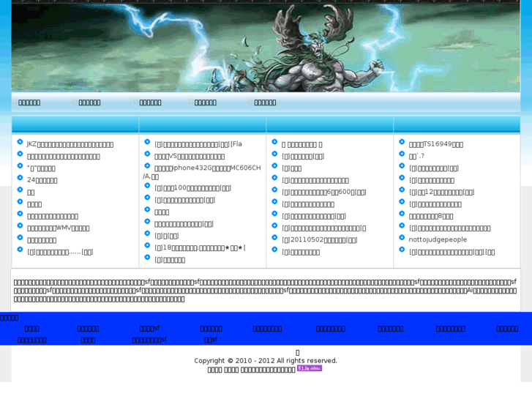Click the bullet icon next to the TS16949 entry
The image size is (532, 399).
[402, 142]
